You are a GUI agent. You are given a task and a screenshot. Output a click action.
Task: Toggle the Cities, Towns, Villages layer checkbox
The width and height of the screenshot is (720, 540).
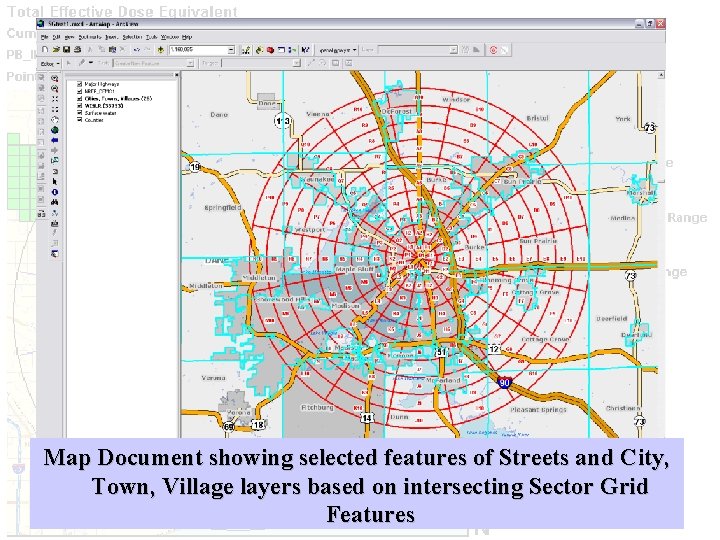(x=79, y=98)
